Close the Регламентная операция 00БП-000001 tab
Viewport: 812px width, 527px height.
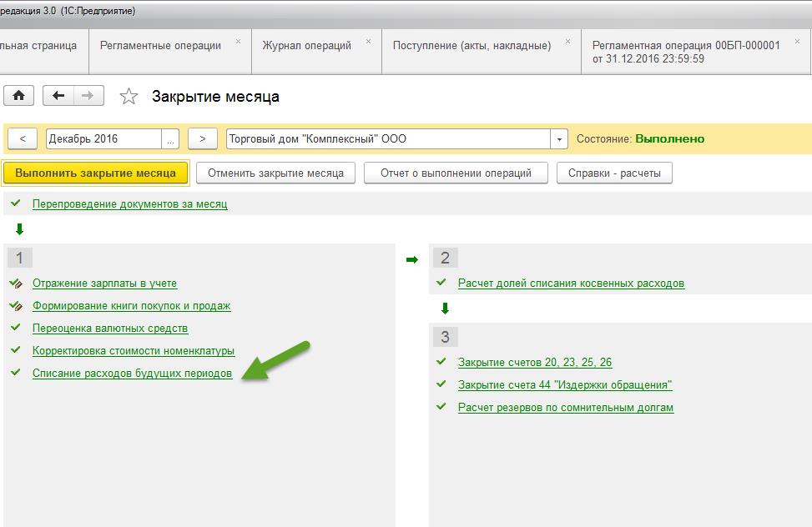tap(798, 42)
